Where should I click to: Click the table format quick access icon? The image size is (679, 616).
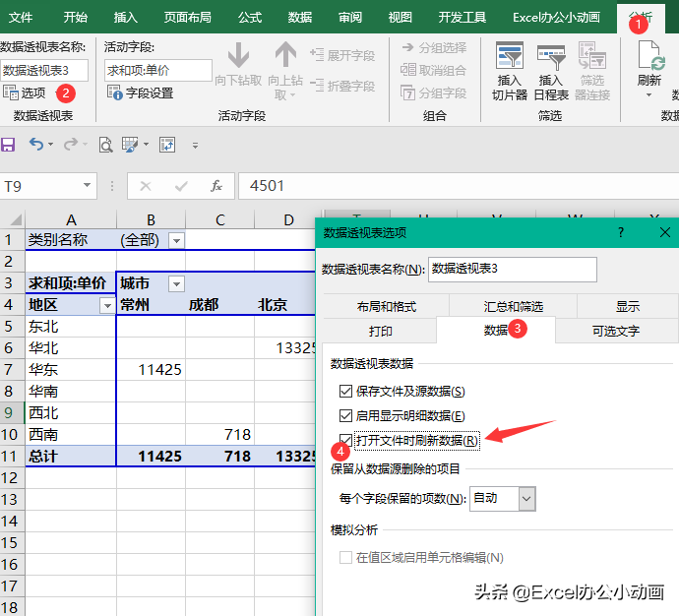[130, 145]
